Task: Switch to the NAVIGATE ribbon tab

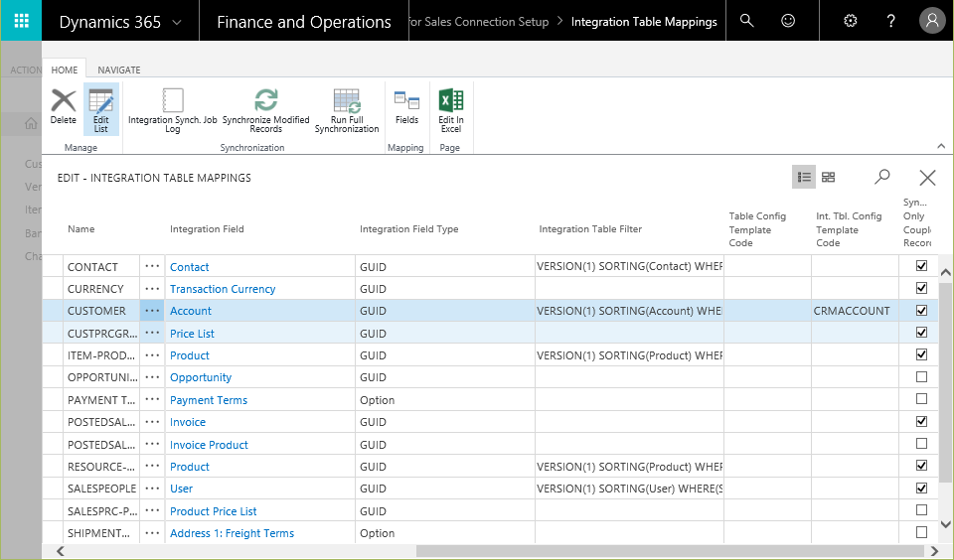Action: [119, 70]
